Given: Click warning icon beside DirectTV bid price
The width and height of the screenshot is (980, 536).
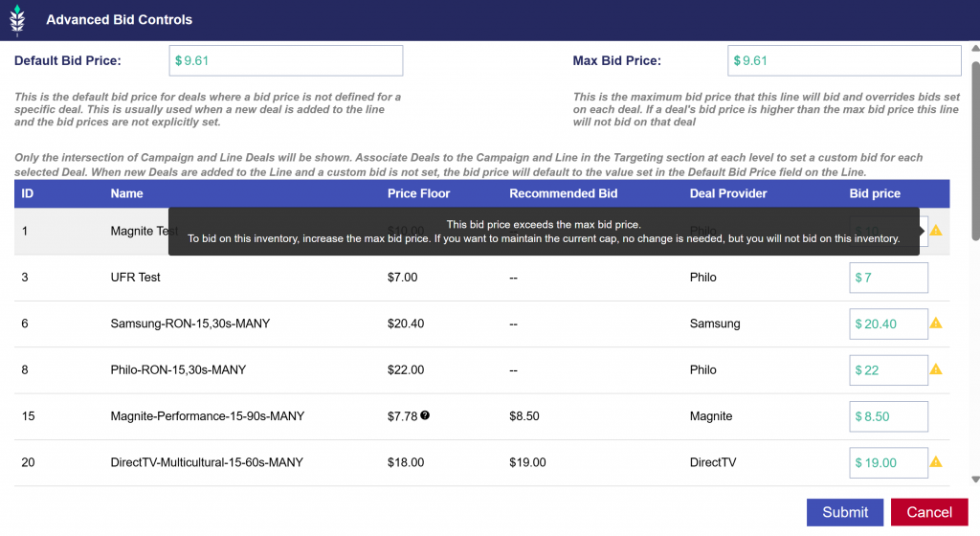Looking at the screenshot, I should [x=936, y=462].
